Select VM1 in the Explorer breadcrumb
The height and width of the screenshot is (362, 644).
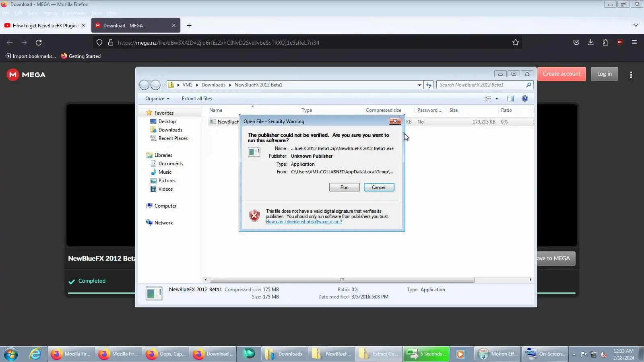[187, 85]
